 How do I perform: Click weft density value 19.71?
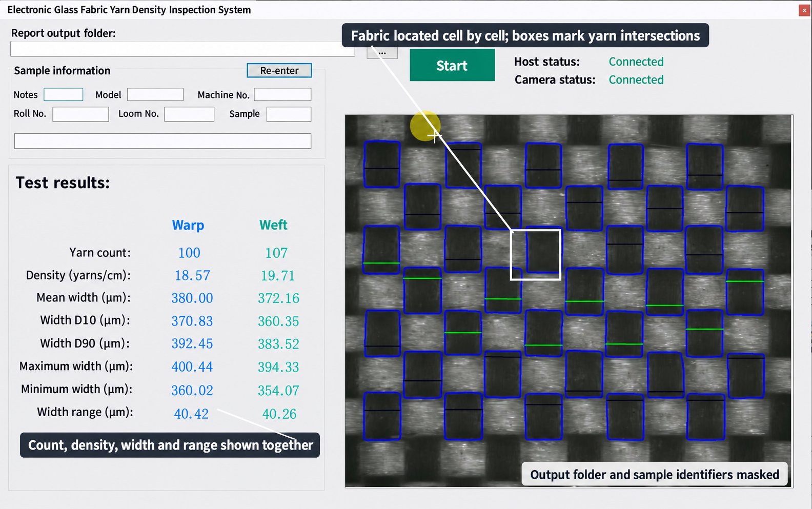point(278,276)
